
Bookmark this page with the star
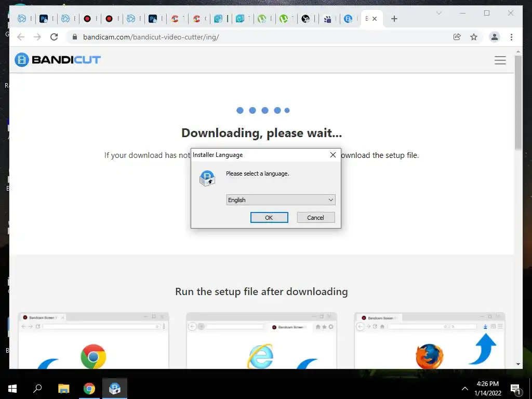tap(474, 37)
